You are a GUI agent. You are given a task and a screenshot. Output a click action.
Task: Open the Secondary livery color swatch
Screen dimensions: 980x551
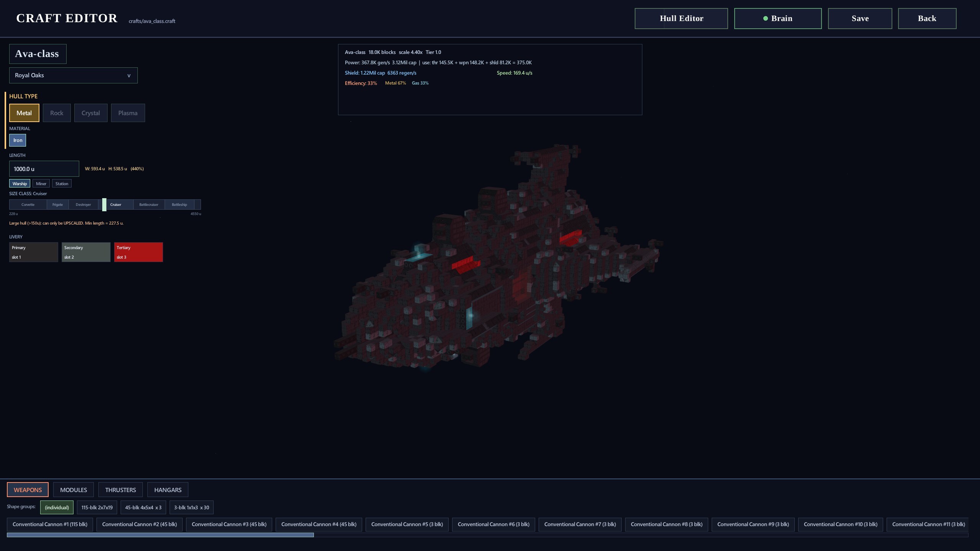tap(86, 252)
